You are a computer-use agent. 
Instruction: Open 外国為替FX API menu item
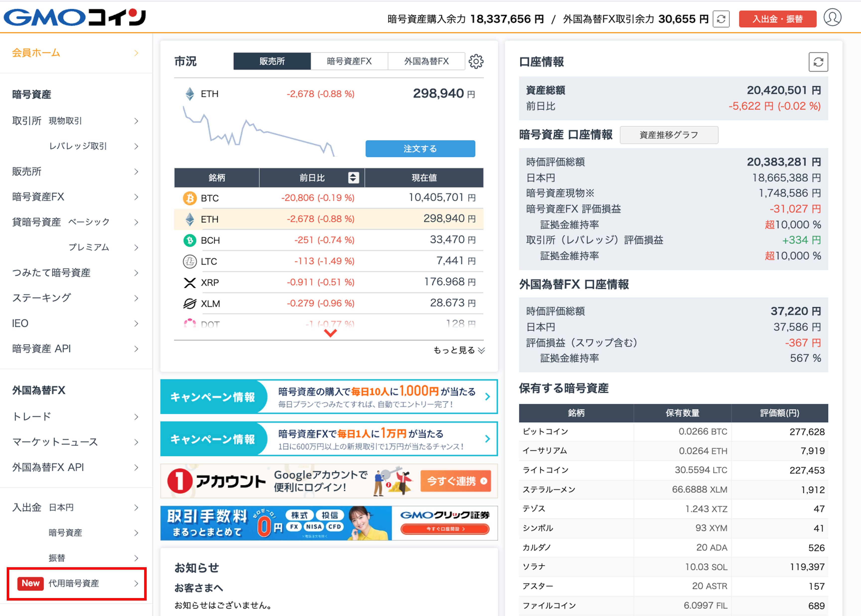(76, 467)
